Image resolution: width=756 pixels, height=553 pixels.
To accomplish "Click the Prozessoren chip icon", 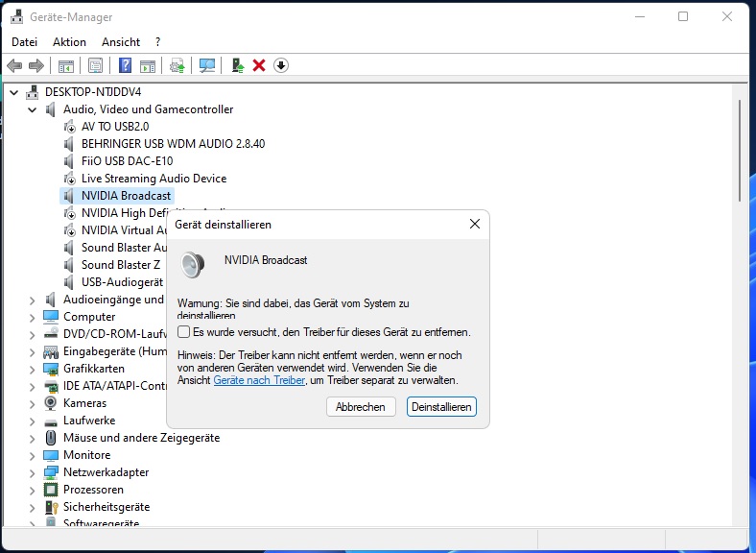I will coord(51,490).
